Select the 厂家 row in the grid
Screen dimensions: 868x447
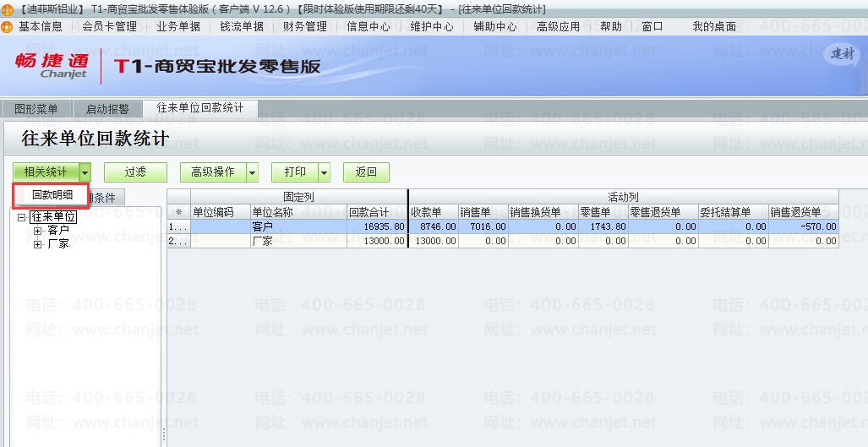503,241
